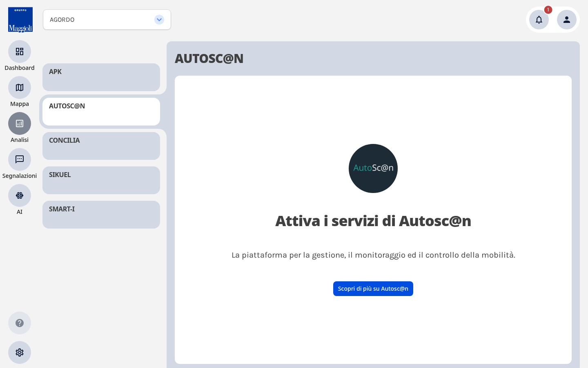
Task: Select the SMART-I service tab
Action: [x=101, y=215]
